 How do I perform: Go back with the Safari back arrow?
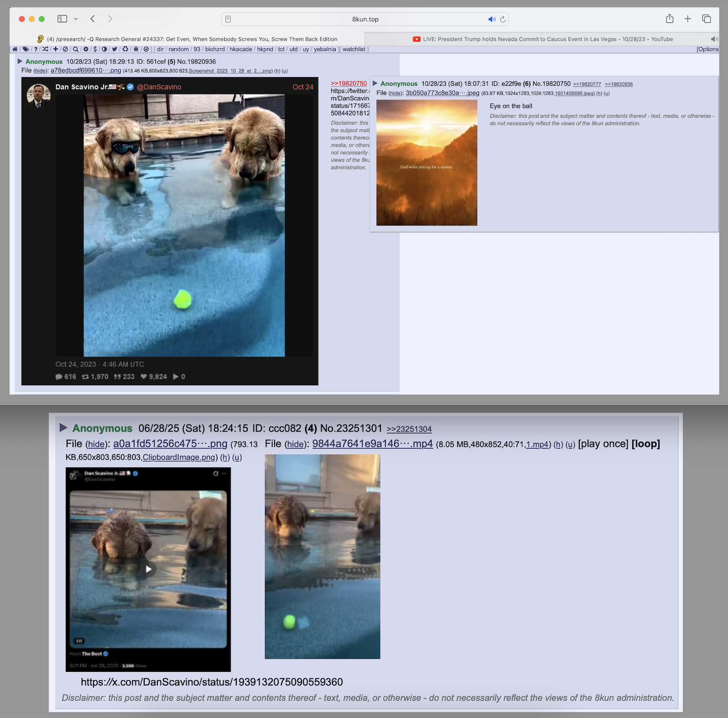pos(93,19)
